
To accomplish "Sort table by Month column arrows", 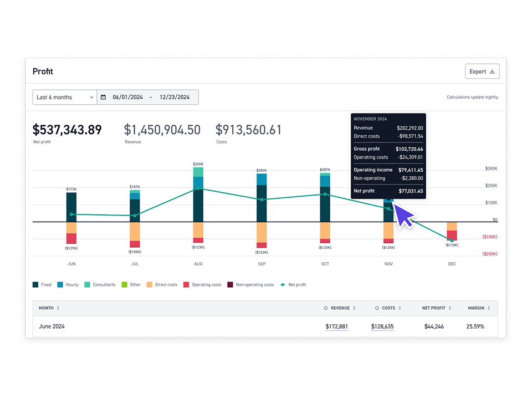I will [x=58, y=308].
